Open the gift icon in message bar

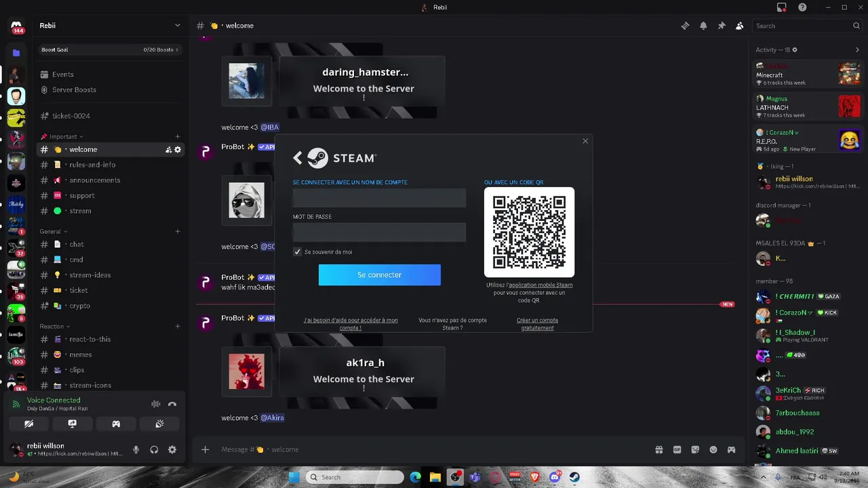point(658,449)
